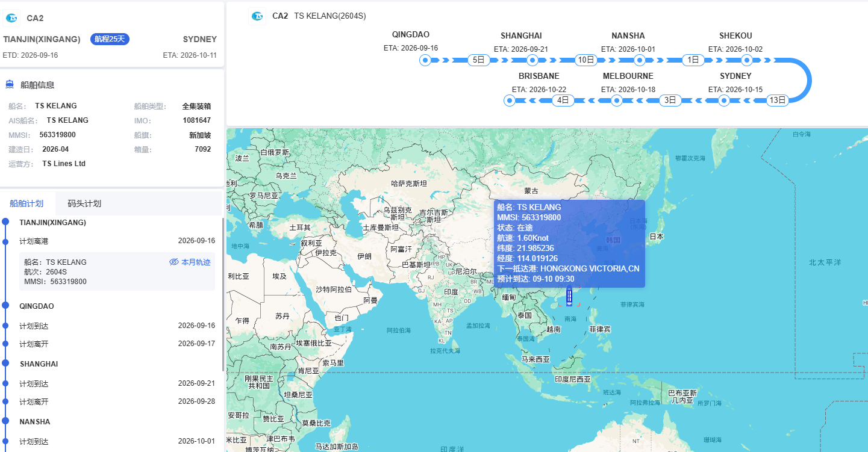
Task: Click the 北太平洋 label on the map
Action: (825, 262)
